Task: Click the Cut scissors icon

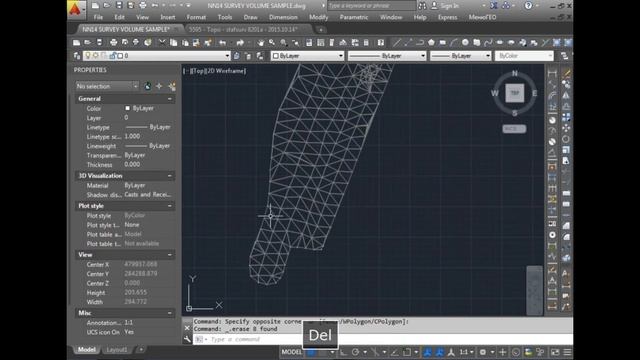Action: click(x=162, y=42)
